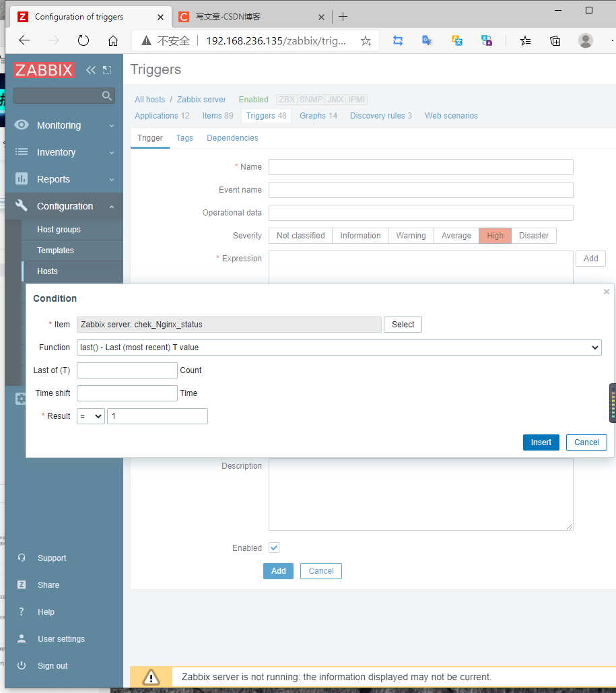Go back with the browser arrow
This screenshot has width=616, height=693.
(x=24, y=40)
